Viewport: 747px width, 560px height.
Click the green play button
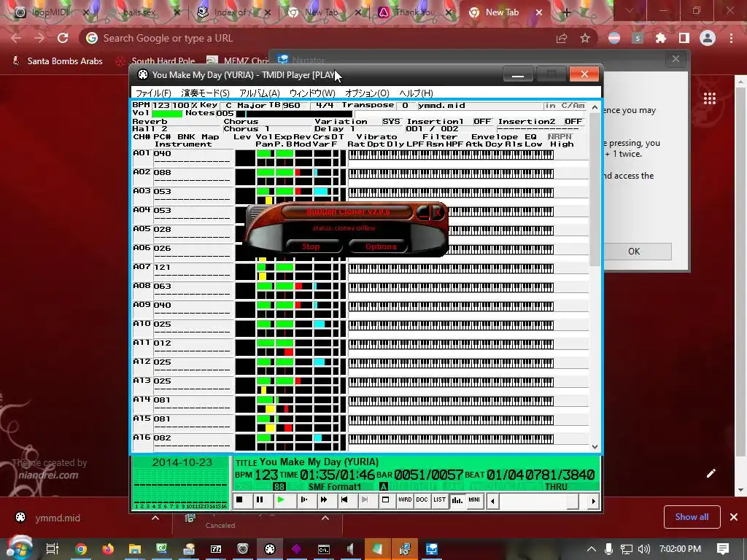coord(281,500)
